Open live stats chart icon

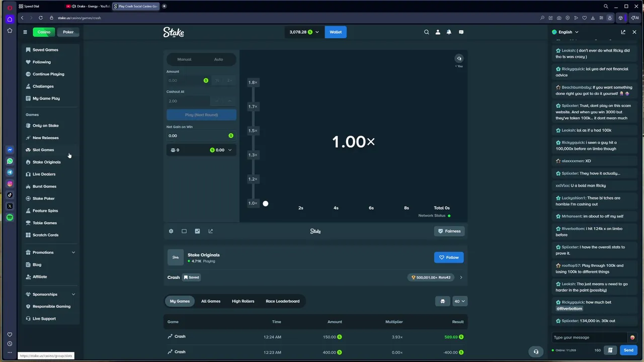pos(197,231)
